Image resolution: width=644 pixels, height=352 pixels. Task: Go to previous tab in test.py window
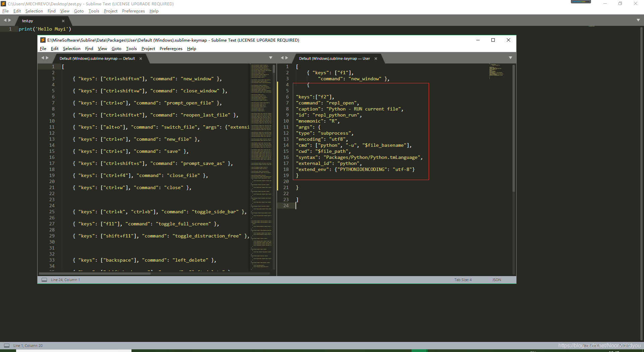click(5, 20)
